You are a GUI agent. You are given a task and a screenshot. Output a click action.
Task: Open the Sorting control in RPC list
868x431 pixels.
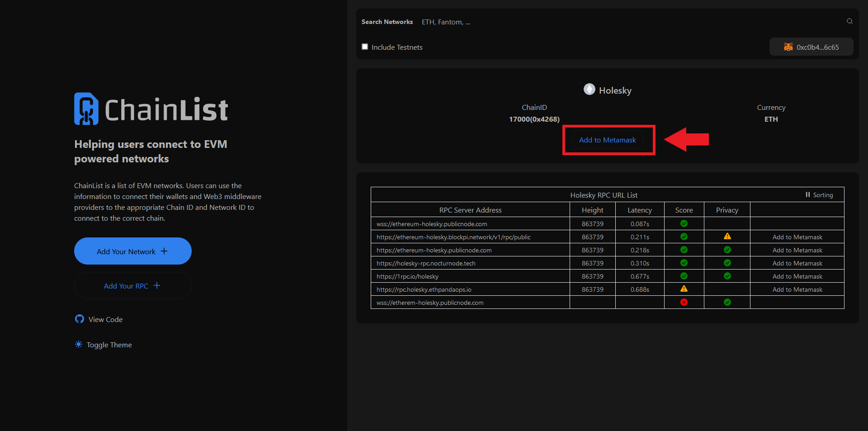click(x=819, y=195)
